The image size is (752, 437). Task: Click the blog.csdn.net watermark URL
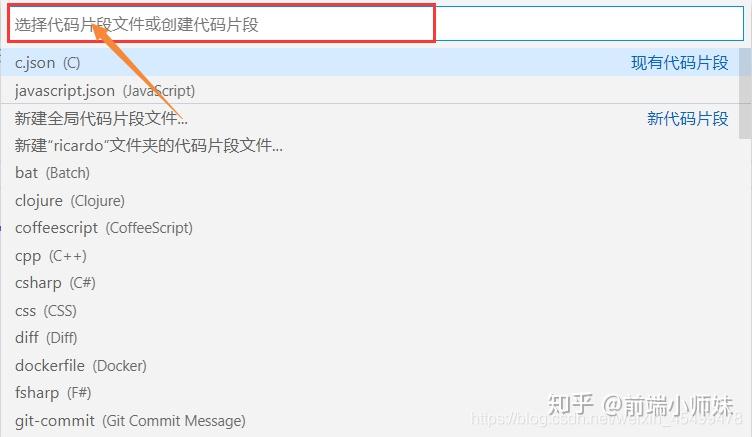click(x=606, y=419)
